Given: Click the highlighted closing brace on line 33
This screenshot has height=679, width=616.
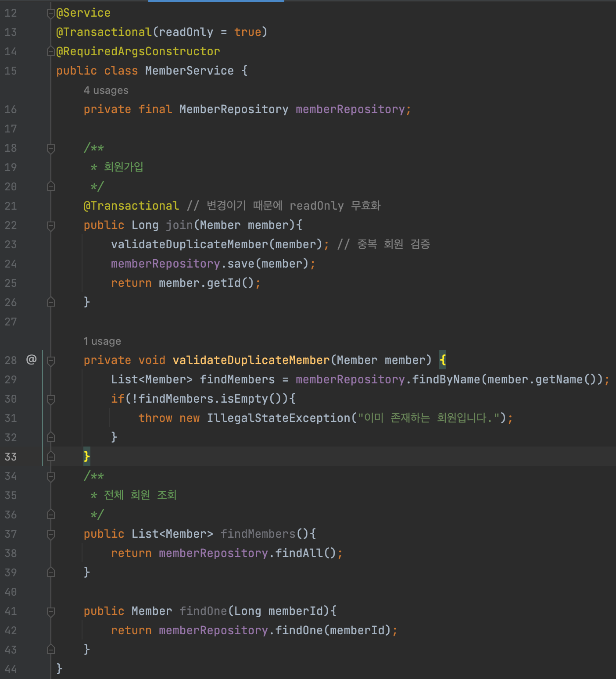Looking at the screenshot, I should click(x=87, y=457).
